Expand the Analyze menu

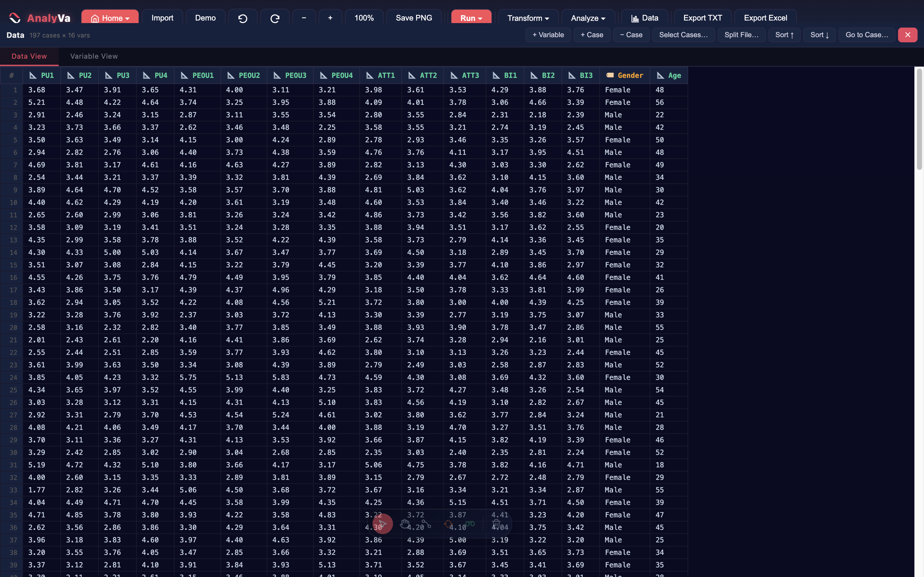click(x=588, y=18)
